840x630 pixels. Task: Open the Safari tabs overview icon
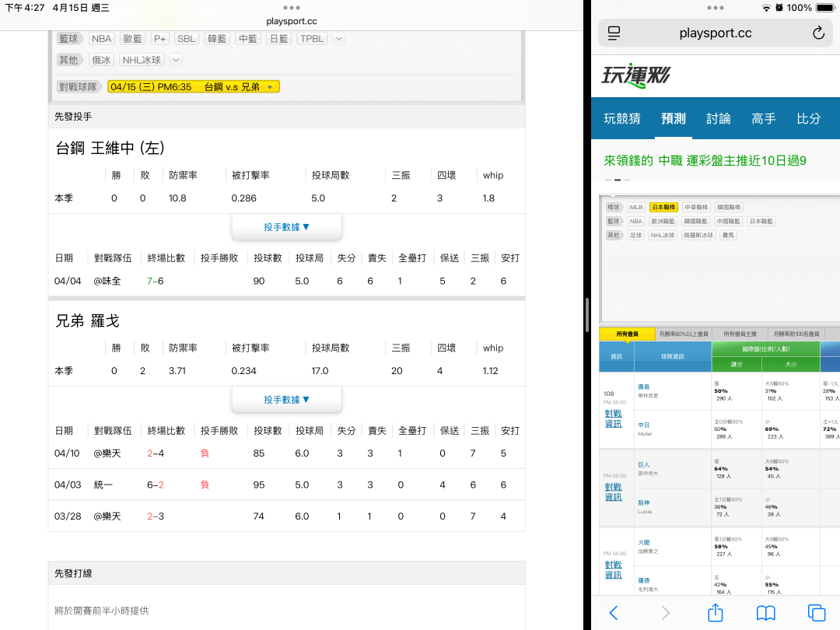click(816, 613)
